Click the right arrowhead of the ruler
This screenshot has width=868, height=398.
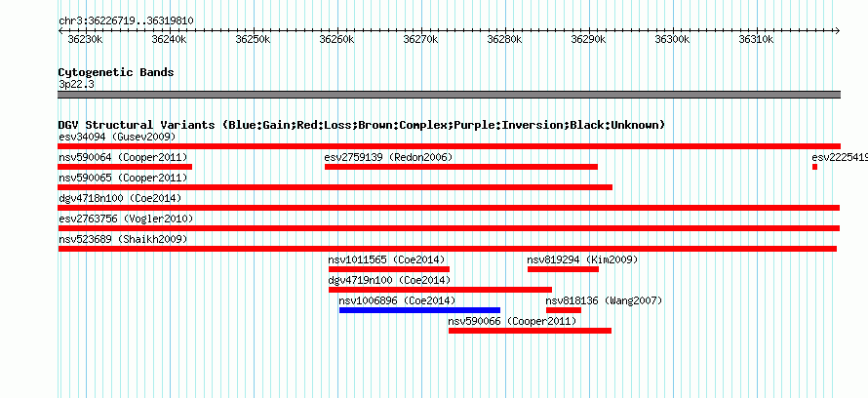(x=838, y=31)
